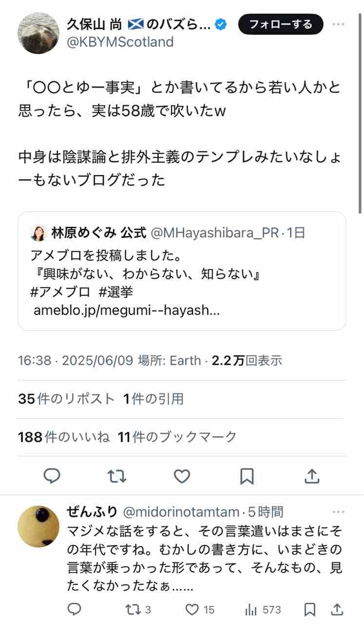Image resolution: width=364 pixels, height=624 pixels.
Task: Reply to ぜんふり's comment
Action: 74,609
